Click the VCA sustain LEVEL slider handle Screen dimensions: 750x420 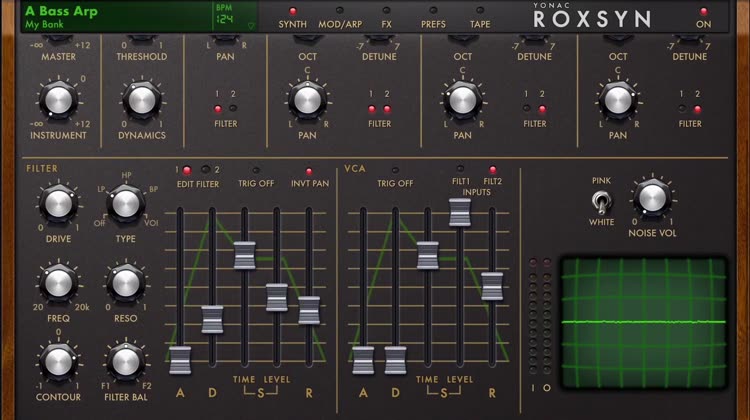pyautogui.click(x=460, y=212)
